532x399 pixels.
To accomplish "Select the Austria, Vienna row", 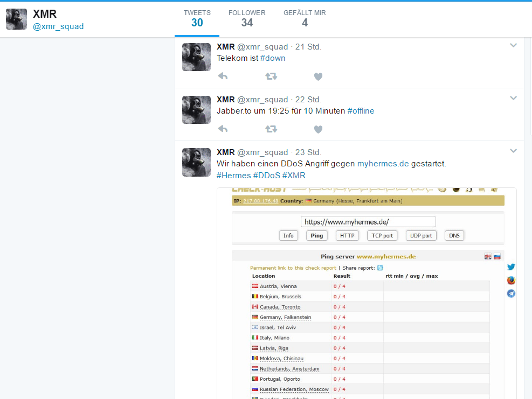I will click(x=370, y=286).
